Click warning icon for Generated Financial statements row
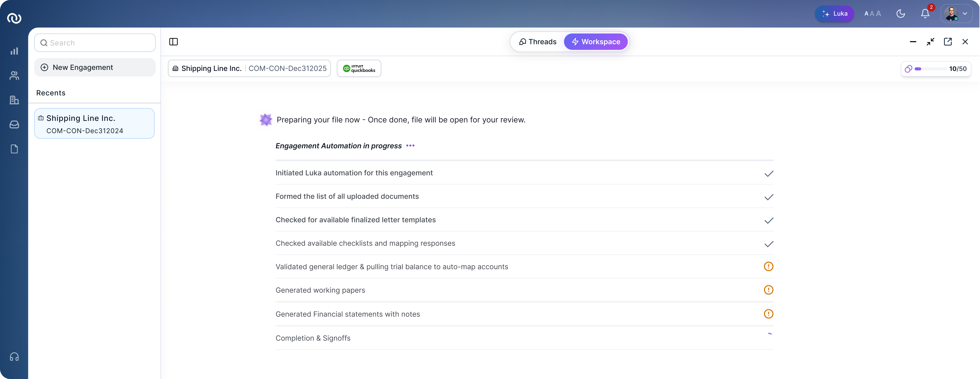This screenshot has height=379, width=980. point(768,314)
